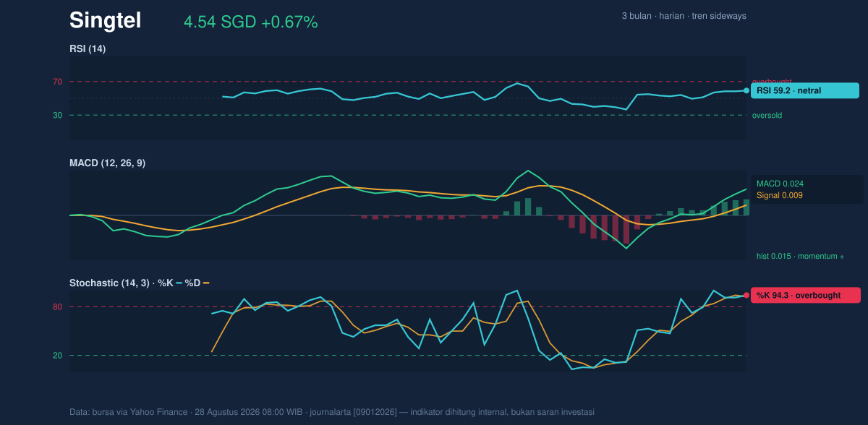
Task: Click the RSI 70 axis label
Action: (x=57, y=82)
